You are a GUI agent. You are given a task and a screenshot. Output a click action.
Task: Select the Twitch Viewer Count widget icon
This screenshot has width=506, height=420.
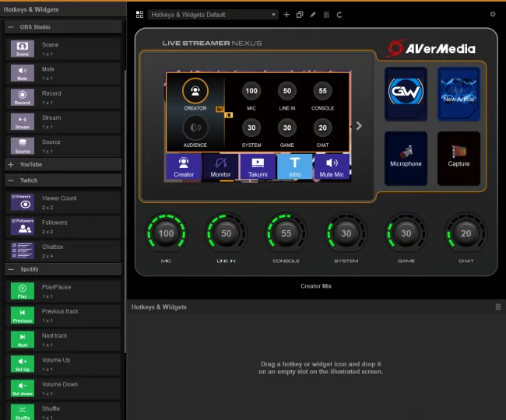click(x=23, y=202)
